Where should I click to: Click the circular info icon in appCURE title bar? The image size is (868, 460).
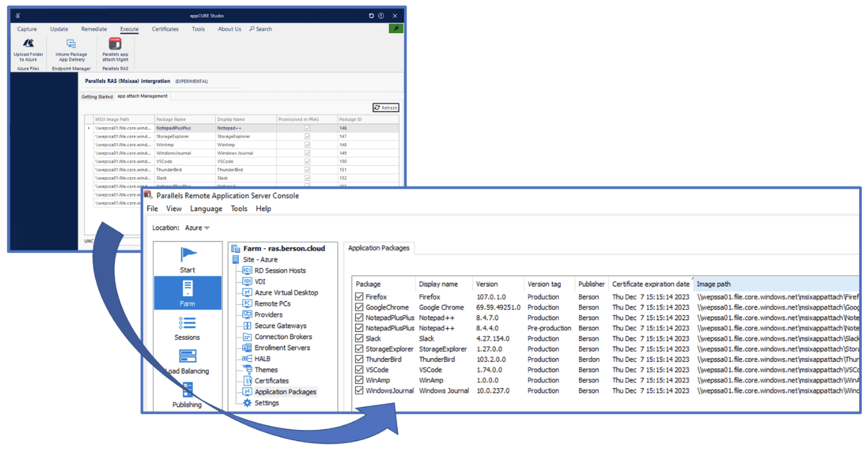pos(381,16)
